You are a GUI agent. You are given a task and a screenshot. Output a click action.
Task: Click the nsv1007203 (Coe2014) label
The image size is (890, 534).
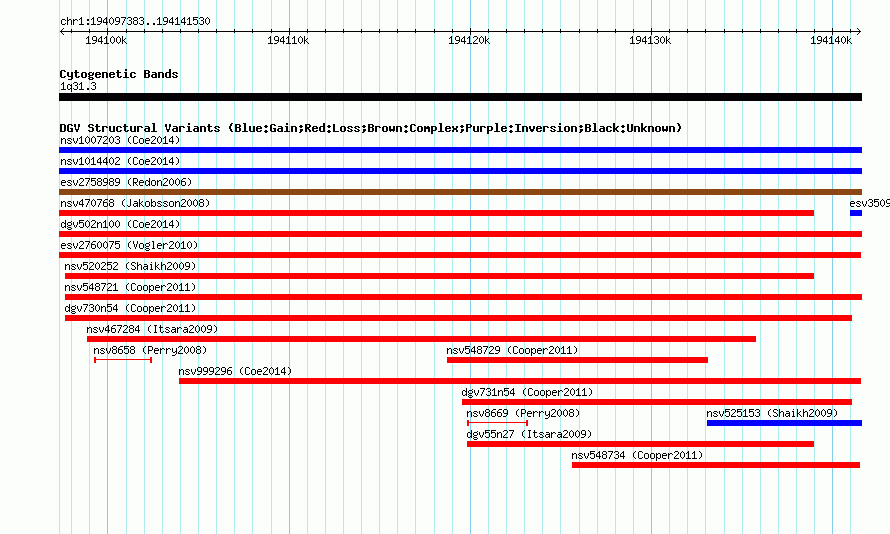tap(120, 140)
